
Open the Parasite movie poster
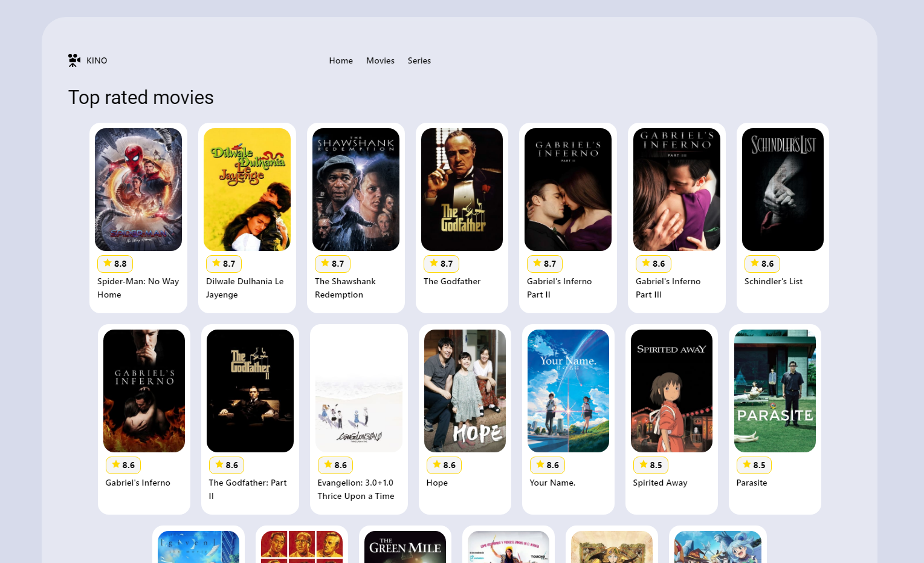(775, 391)
